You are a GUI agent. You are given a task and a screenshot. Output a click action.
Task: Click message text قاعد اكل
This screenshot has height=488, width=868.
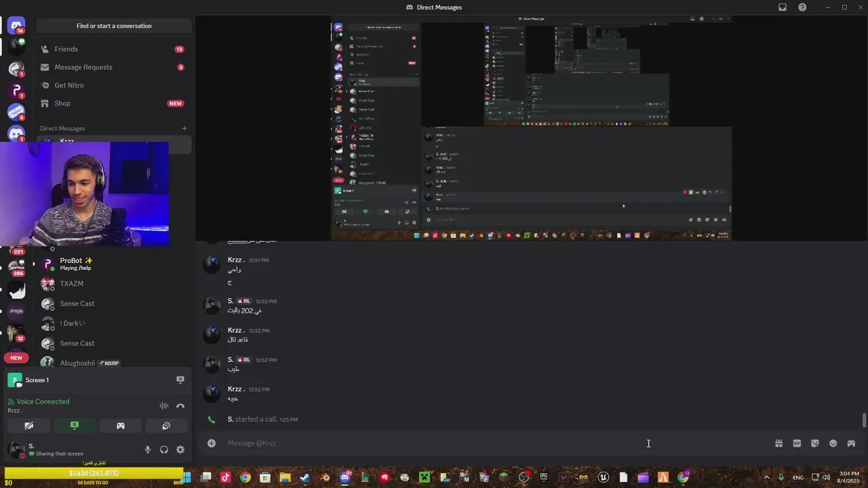click(x=238, y=340)
